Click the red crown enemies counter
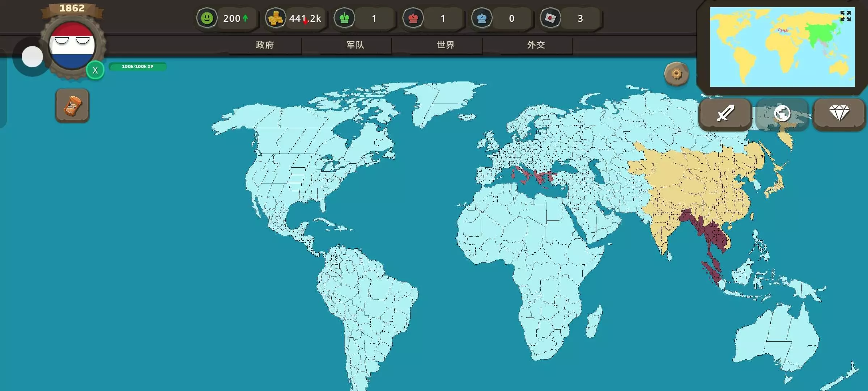 [413, 18]
